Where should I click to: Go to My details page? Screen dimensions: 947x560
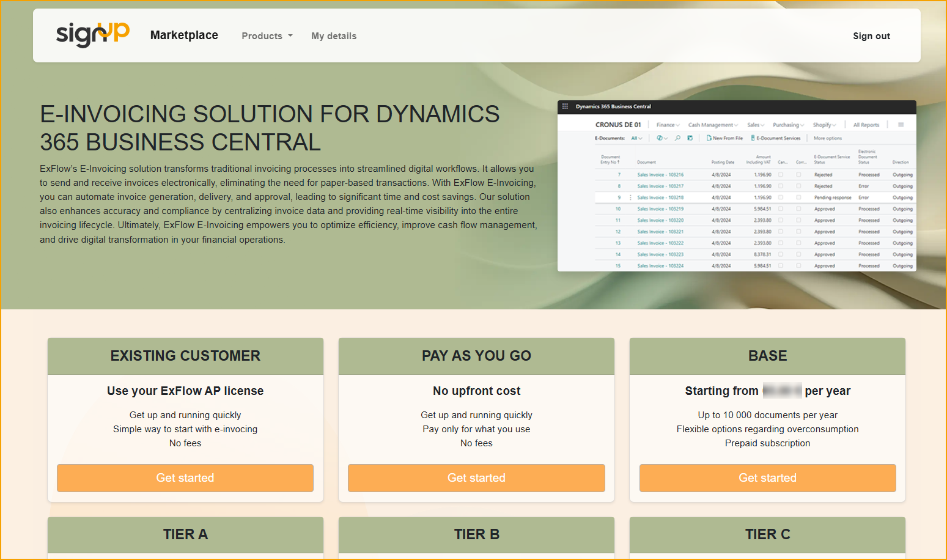334,36
